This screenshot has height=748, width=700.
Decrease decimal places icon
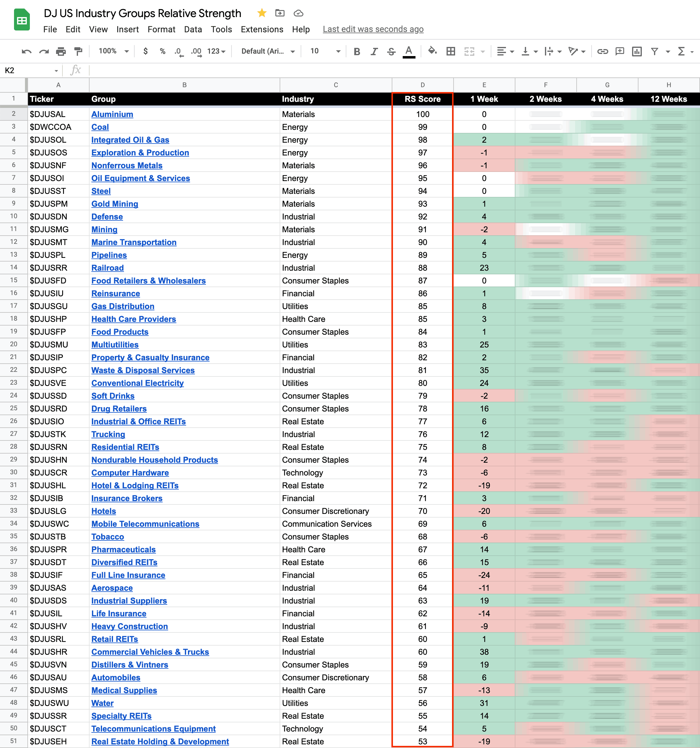(179, 52)
